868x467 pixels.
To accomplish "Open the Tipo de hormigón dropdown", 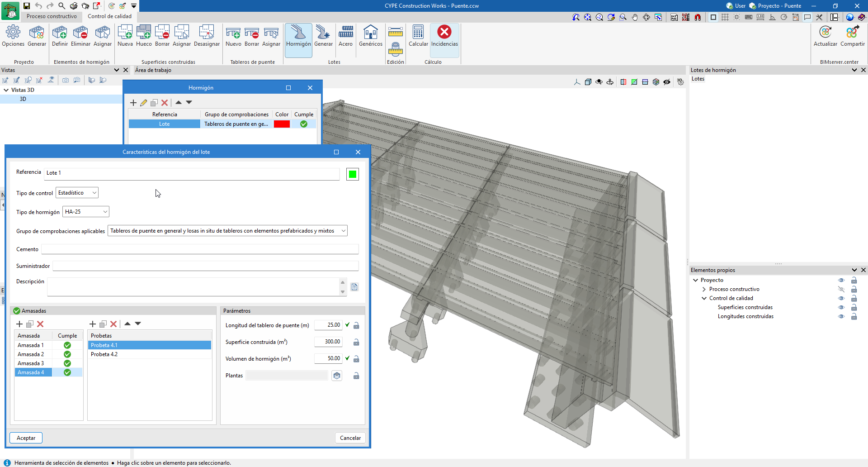I will (x=86, y=212).
